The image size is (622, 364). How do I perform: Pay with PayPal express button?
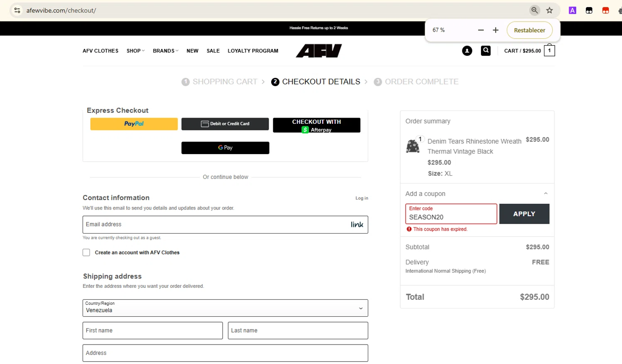[x=134, y=124]
